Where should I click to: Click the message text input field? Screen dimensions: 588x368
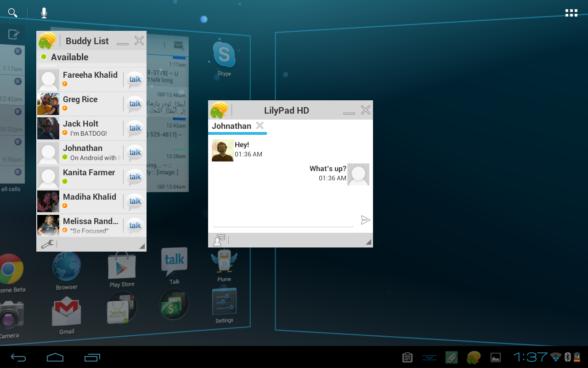pyautogui.click(x=283, y=220)
